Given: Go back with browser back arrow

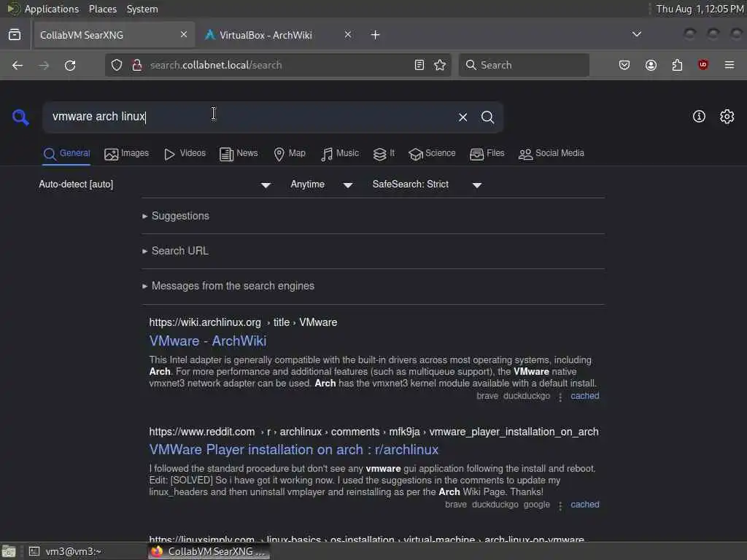Looking at the screenshot, I should coord(18,65).
